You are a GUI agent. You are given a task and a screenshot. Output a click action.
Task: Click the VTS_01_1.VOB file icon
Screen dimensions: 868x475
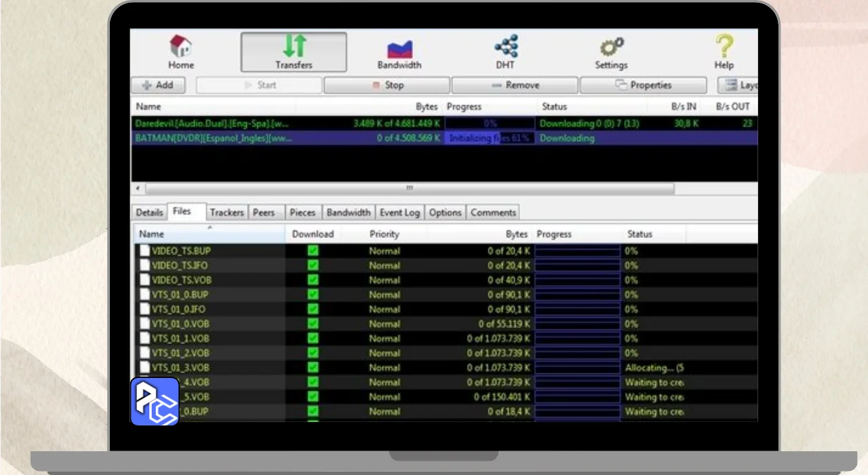[x=144, y=339]
